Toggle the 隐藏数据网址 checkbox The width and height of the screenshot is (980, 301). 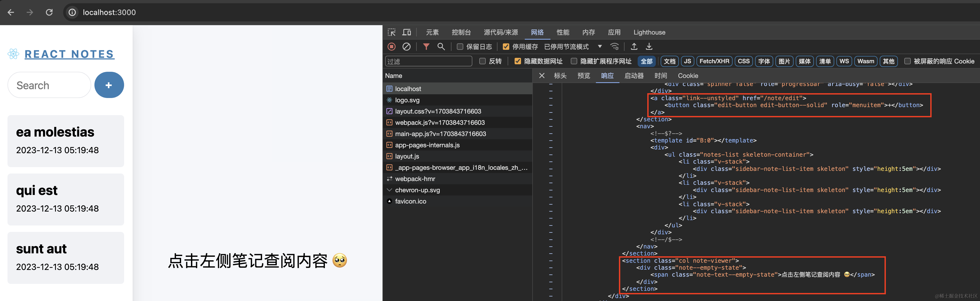(x=517, y=61)
